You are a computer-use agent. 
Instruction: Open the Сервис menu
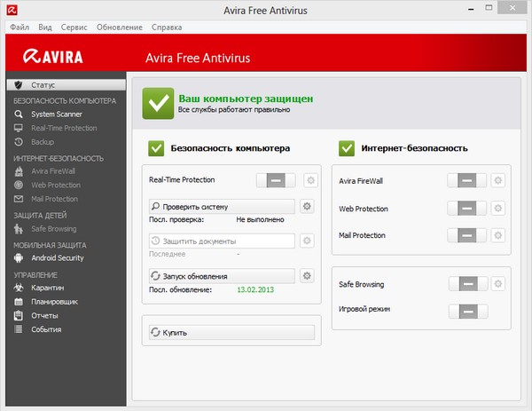tap(75, 28)
